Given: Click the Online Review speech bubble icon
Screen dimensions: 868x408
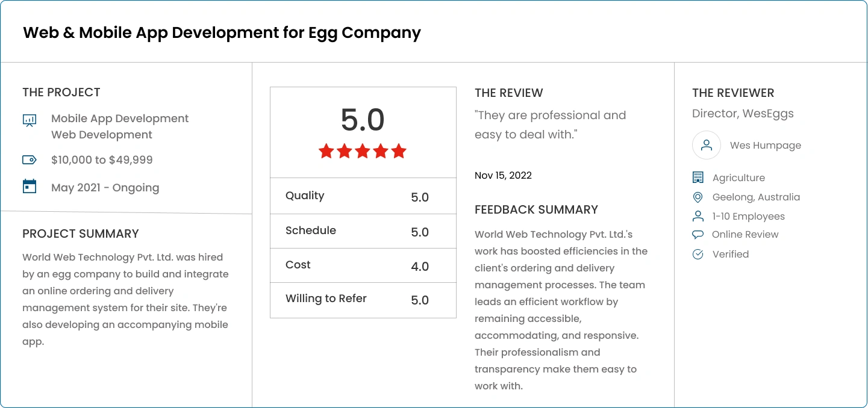Looking at the screenshot, I should 698,235.
